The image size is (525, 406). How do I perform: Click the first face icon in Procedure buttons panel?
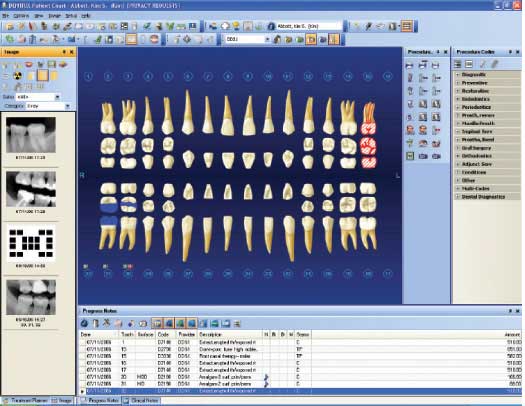[410, 130]
